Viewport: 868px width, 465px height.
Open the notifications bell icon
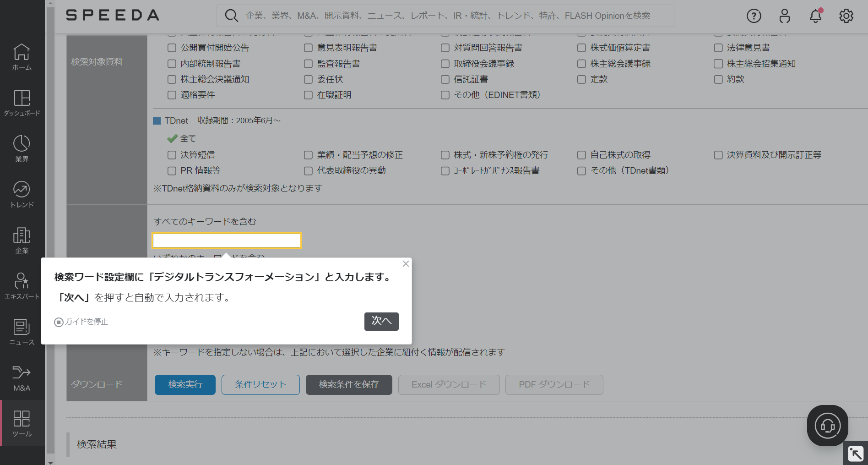tap(815, 16)
